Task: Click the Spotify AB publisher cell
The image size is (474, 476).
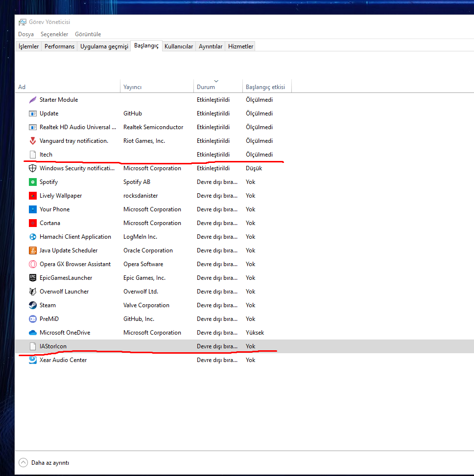Action: coord(137,182)
